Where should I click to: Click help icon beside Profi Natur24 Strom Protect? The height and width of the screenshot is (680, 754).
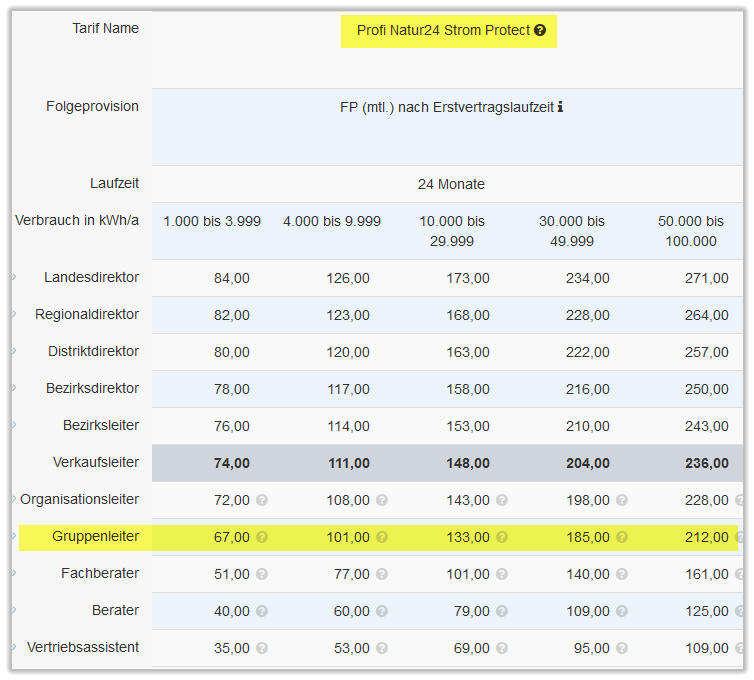[x=540, y=31]
